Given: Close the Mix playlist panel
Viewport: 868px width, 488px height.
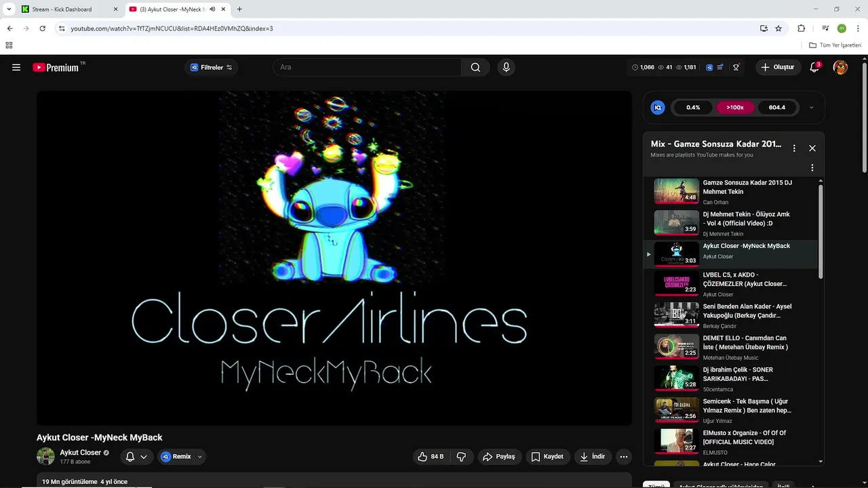Looking at the screenshot, I should pos(812,148).
